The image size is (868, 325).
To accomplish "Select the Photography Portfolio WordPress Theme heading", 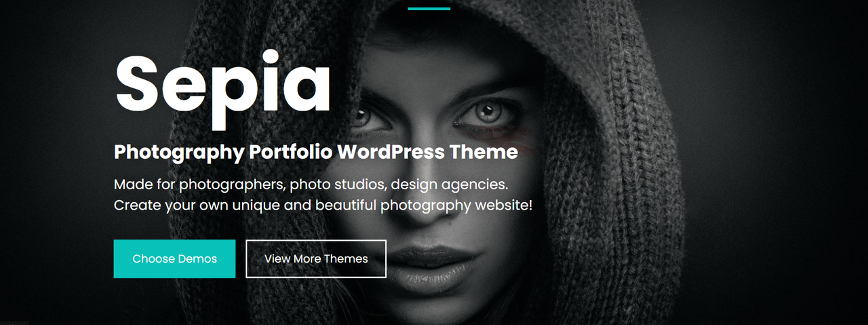I will (x=316, y=152).
